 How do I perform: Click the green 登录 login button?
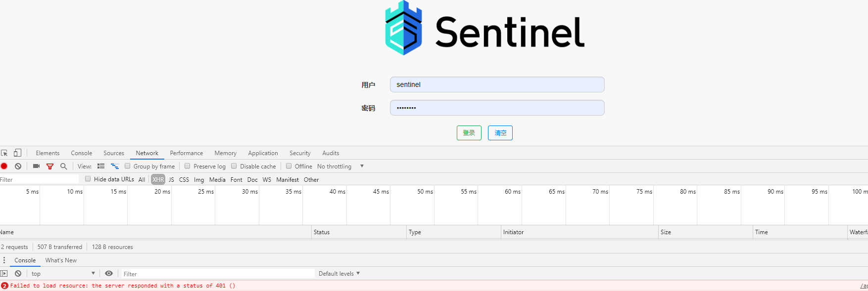coord(469,133)
